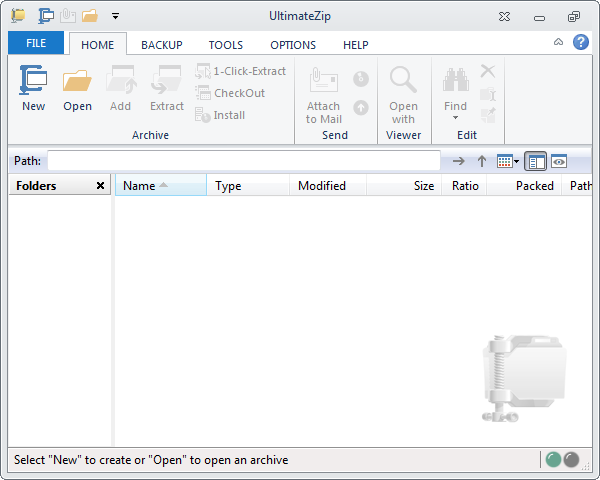Click the go up one folder arrow

point(481,161)
